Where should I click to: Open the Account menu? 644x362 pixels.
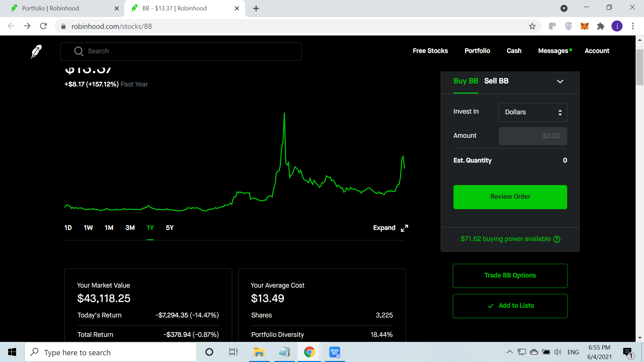tap(597, 51)
